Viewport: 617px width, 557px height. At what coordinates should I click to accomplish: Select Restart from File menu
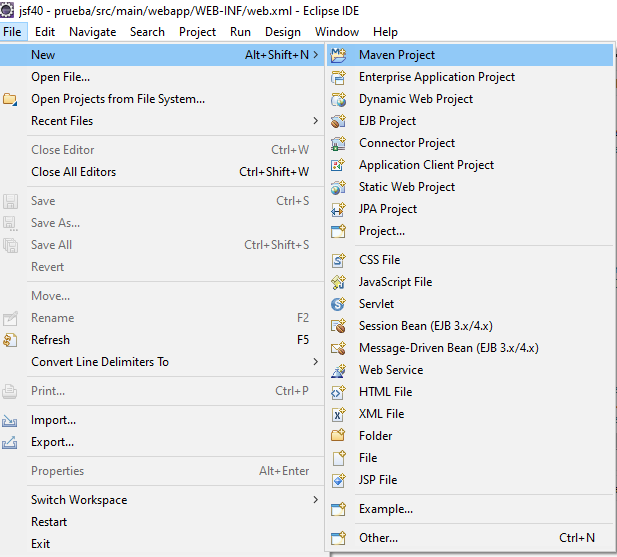click(49, 522)
